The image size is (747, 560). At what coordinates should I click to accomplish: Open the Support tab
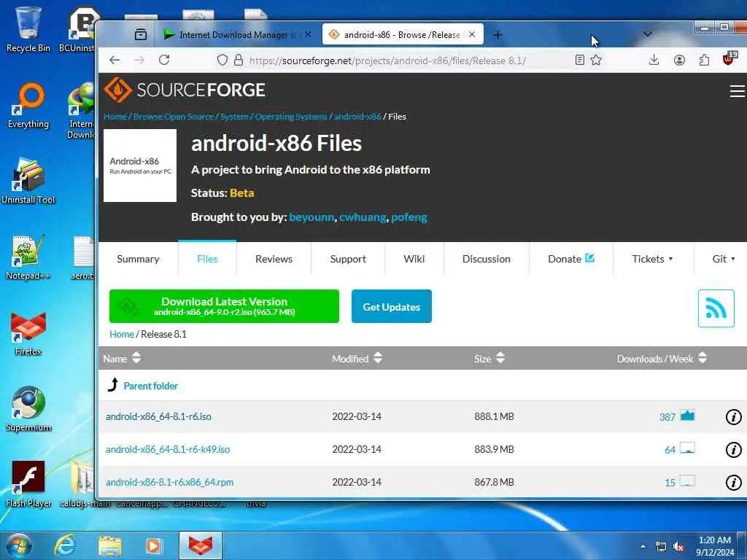(x=348, y=259)
